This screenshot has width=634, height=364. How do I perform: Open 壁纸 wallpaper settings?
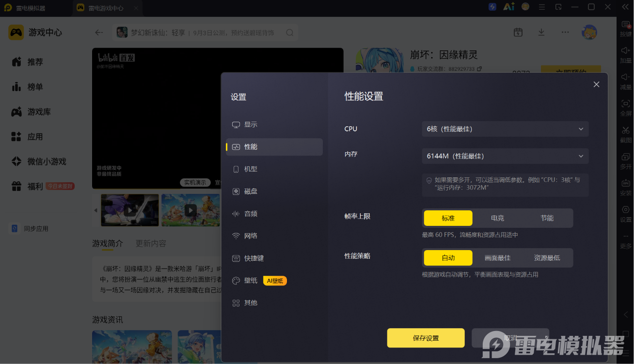click(274, 281)
